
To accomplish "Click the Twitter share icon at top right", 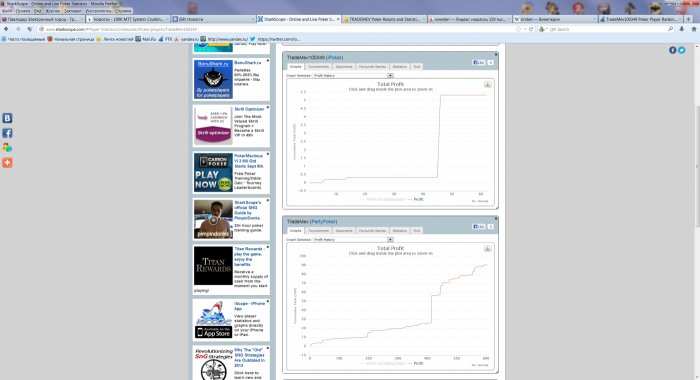I will [681, 50].
